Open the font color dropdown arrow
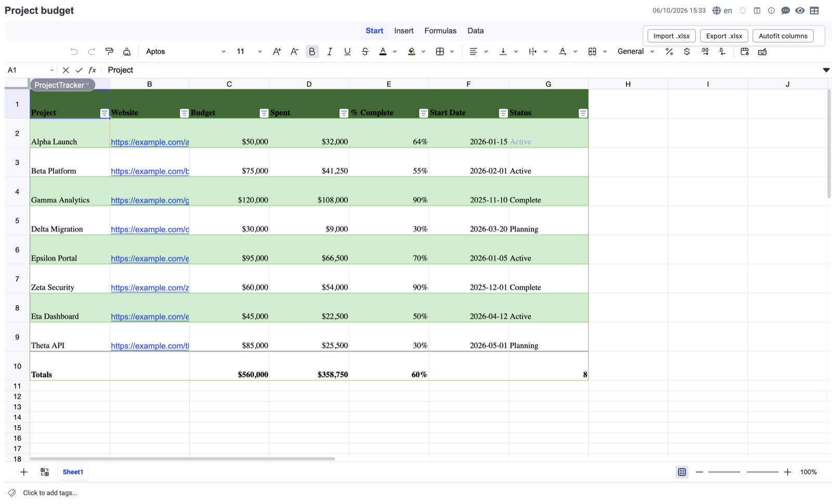Image resolution: width=832 pixels, height=504 pixels. tap(395, 51)
